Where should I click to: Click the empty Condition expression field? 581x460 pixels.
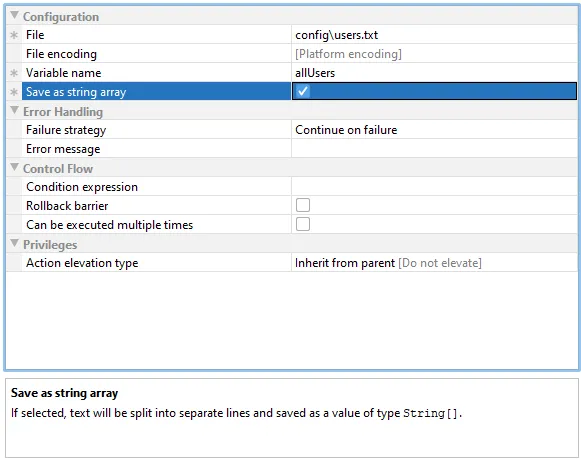click(x=434, y=186)
